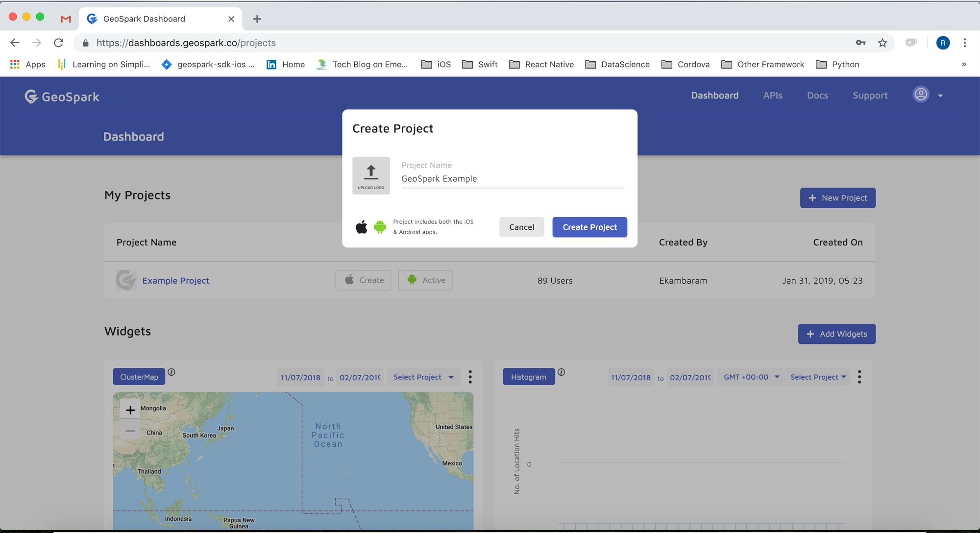Click the browser address bar URL
The width and height of the screenshot is (980, 533).
click(x=186, y=43)
